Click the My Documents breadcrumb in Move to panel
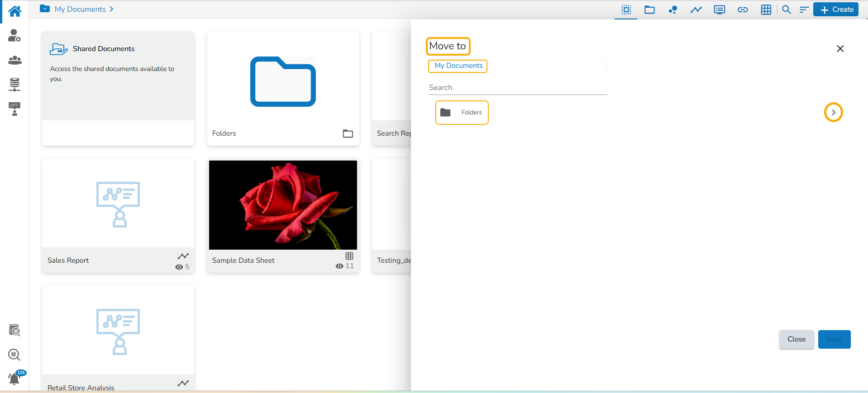This screenshot has height=393, width=868. pyautogui.click(x=458, y=66)
